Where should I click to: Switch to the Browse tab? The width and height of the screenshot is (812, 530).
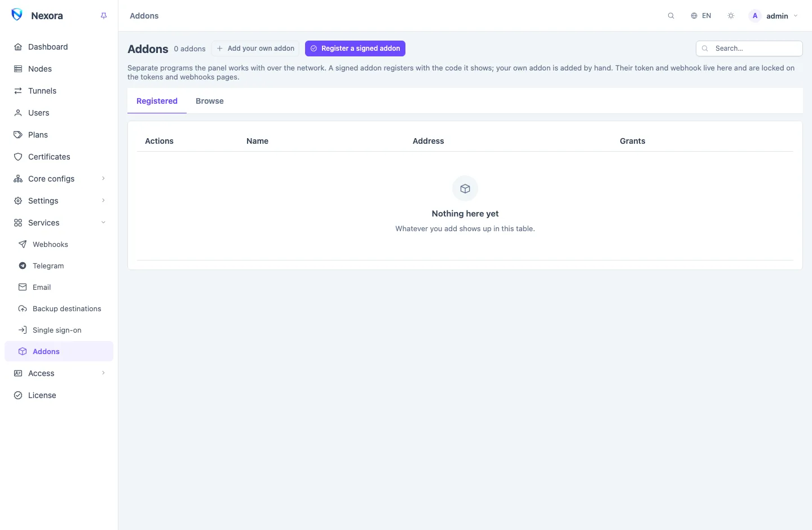pos(210,101)
